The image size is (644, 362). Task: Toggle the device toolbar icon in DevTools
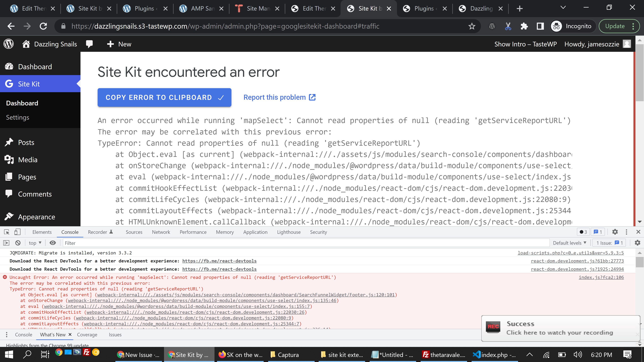click(x=17, y=232)
